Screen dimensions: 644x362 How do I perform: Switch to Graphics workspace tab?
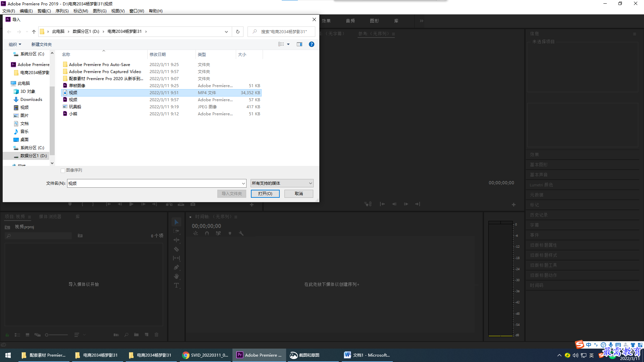tap(375, 21)
